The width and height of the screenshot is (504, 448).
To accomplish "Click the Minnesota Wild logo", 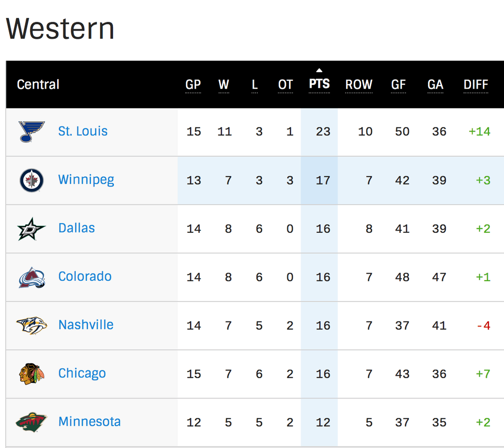I will 31,422.
